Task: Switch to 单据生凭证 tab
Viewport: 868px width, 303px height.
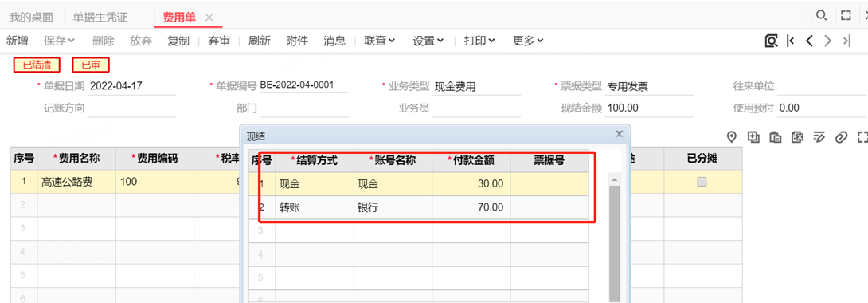Action: [100, 18]
